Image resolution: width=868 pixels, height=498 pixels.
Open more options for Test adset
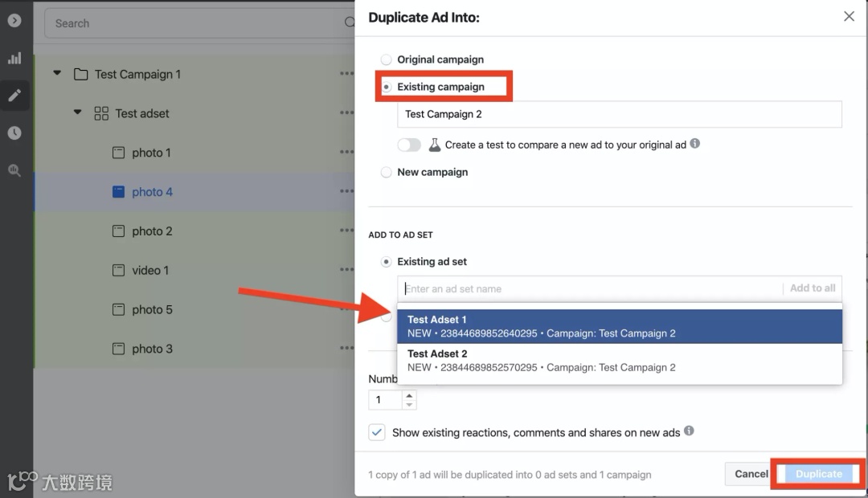(347, 113)
